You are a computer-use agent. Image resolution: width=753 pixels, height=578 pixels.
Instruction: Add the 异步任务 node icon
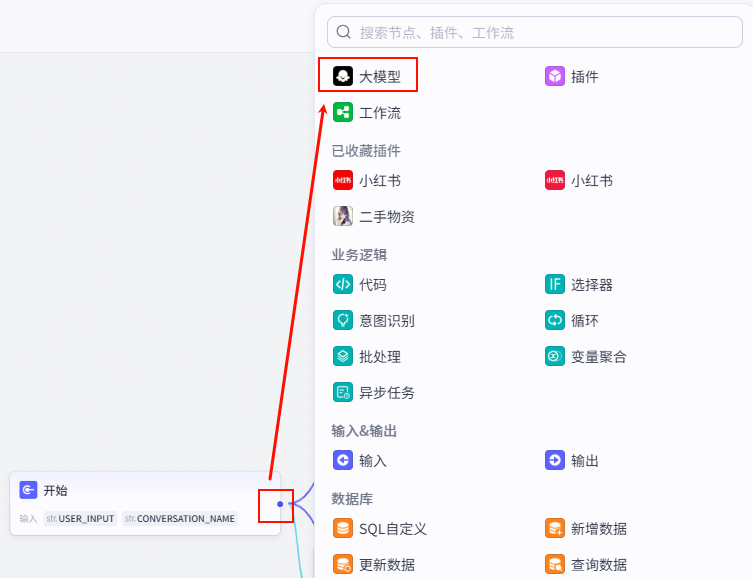pos(343,392)
